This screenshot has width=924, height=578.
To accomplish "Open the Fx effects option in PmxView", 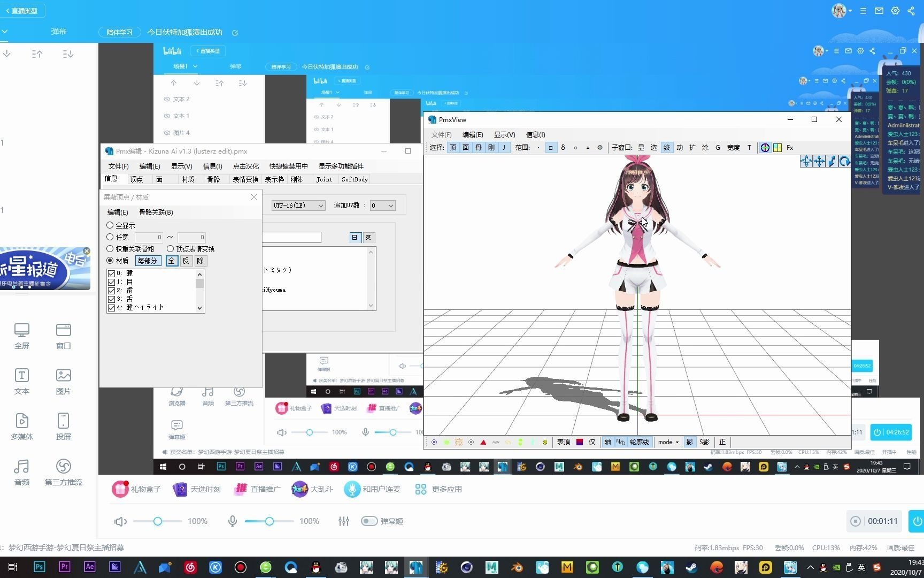I will pos(790,148).
